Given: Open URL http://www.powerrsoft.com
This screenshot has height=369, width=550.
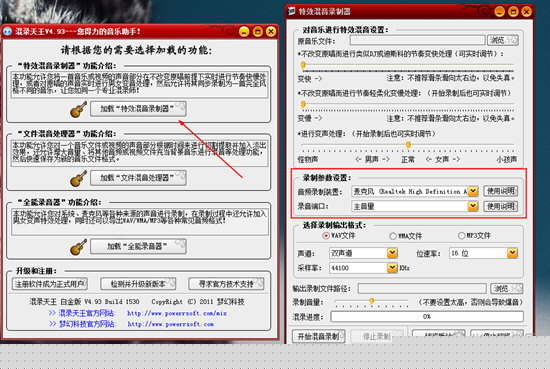Looking at the screenshot, I should point(170,324).
